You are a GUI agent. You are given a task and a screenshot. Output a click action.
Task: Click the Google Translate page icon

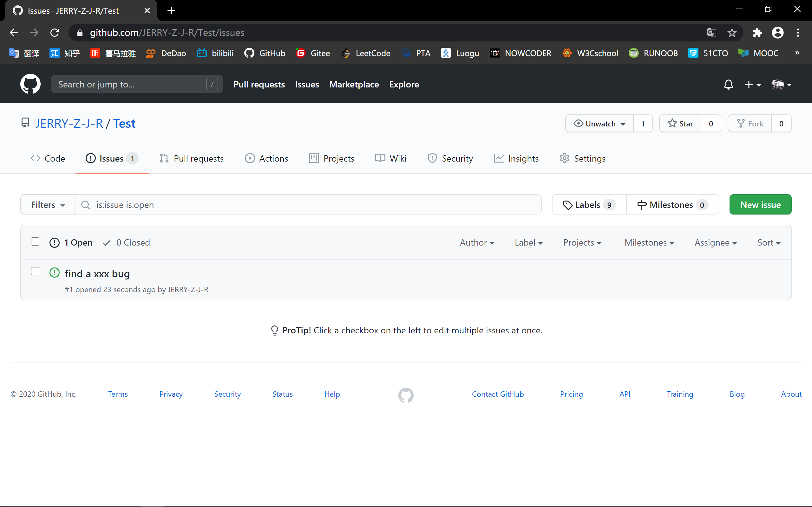coord(711,33)
